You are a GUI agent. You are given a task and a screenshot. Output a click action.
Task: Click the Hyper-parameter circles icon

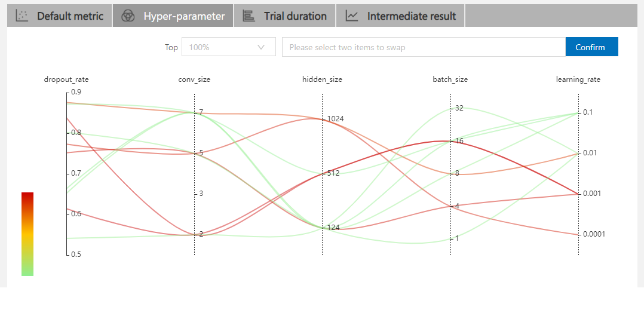click(x=127, y=16)
